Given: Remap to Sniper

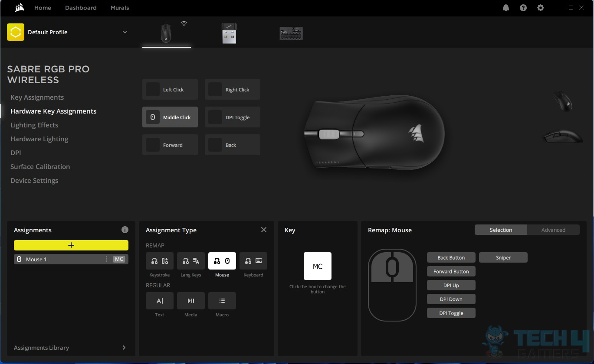Looking at the screenshot, I should 503,257.
